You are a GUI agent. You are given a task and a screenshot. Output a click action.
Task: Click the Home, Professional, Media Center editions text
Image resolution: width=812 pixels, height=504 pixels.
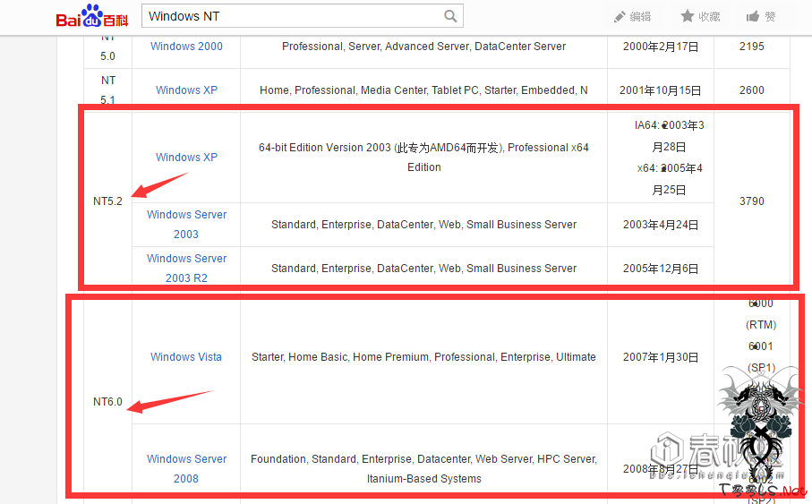coord(423,90)
